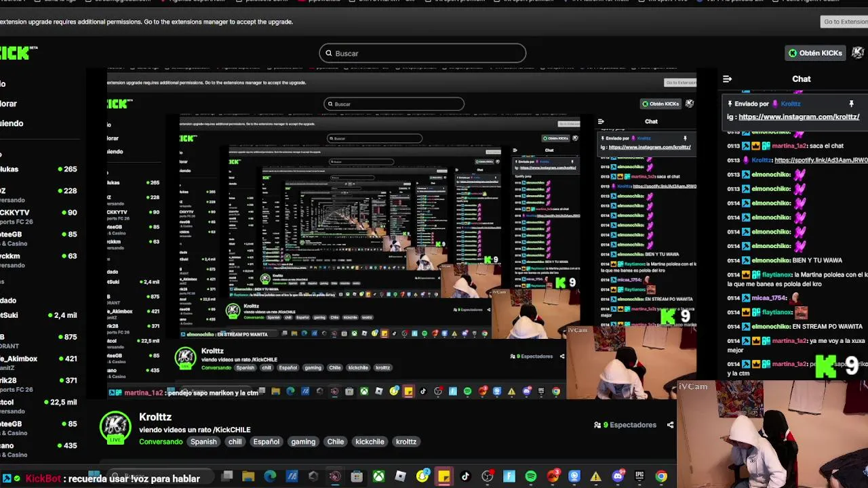Select the kickchile tag

coord(370,442)
